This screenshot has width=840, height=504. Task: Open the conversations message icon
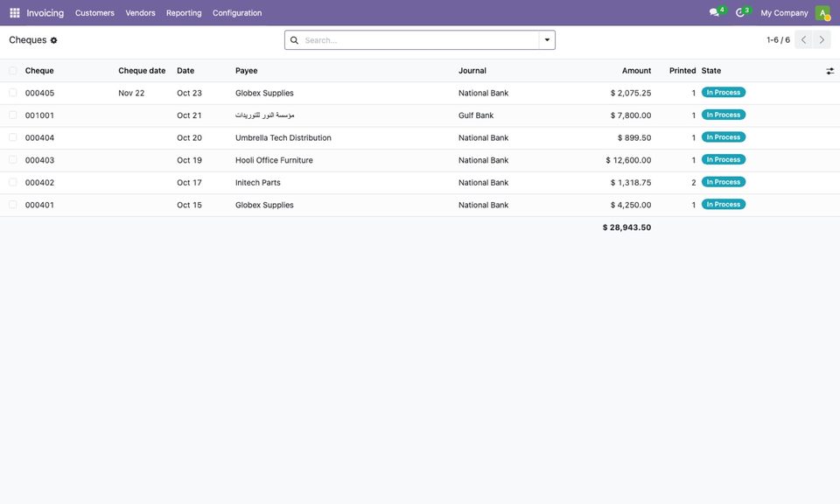click(x=714, y=13)
